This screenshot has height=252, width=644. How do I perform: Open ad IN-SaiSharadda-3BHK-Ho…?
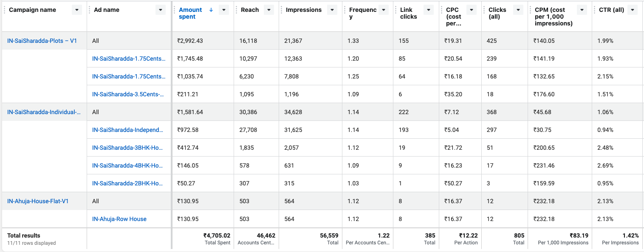pos(127,148)
